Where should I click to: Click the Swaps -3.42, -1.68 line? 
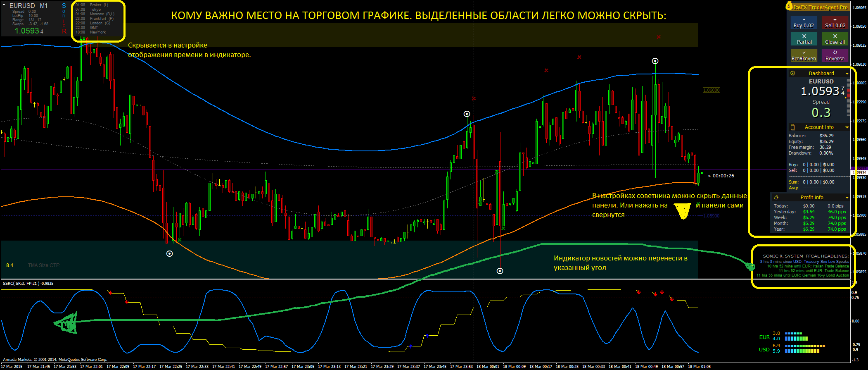30,24
